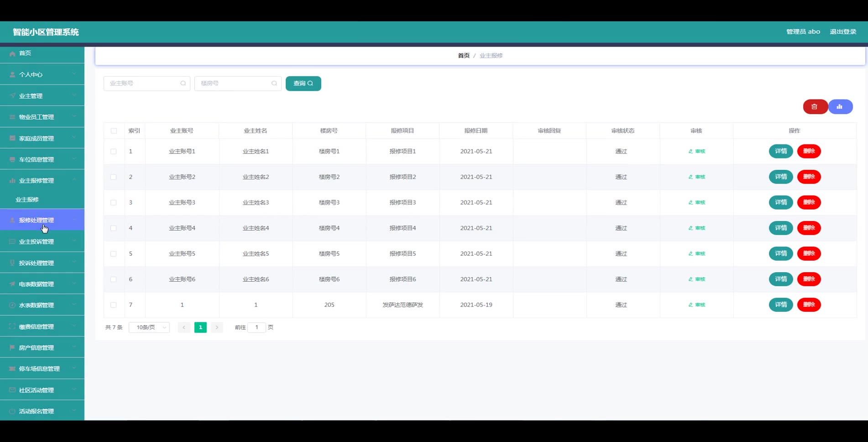Click 审核 edit icon for row 7
Image resolution: width=868 pixels, height=442 pixels.
click(690, 305)
